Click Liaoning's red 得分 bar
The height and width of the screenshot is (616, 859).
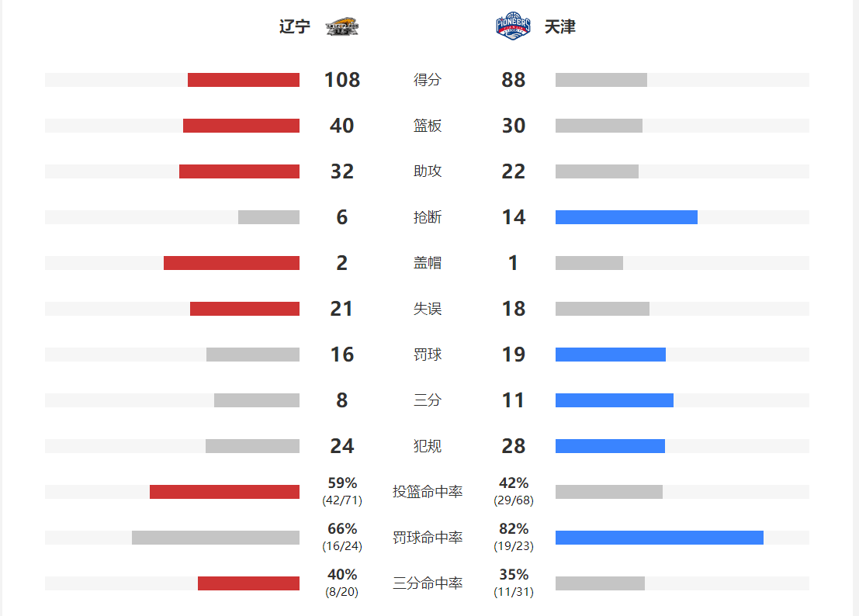(x=244, y=80)
